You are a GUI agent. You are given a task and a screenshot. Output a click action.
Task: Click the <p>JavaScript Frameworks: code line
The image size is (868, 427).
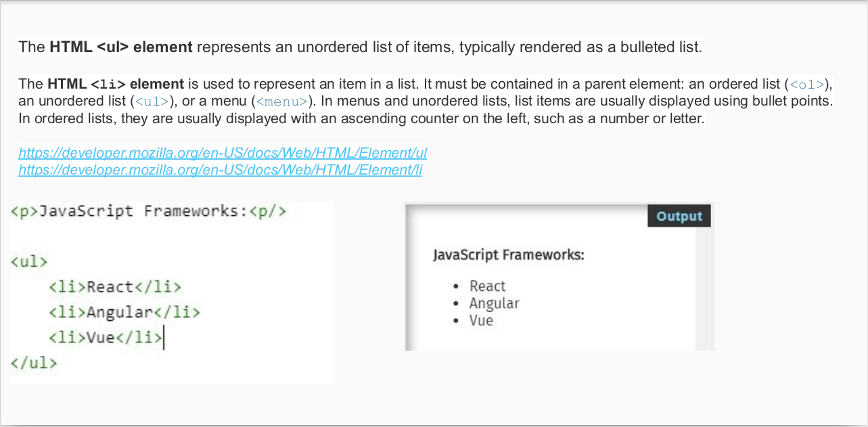click(x=149, y=211)
